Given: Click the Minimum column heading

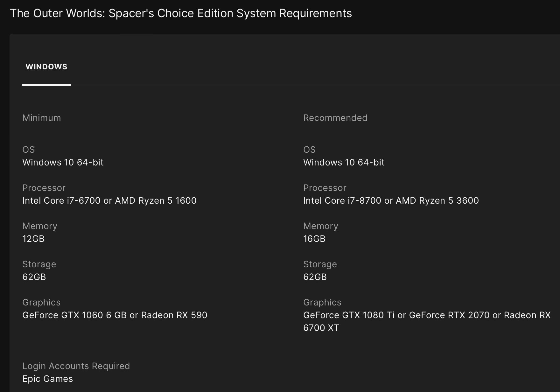Looking at the screenshot, I should (42, 118).
